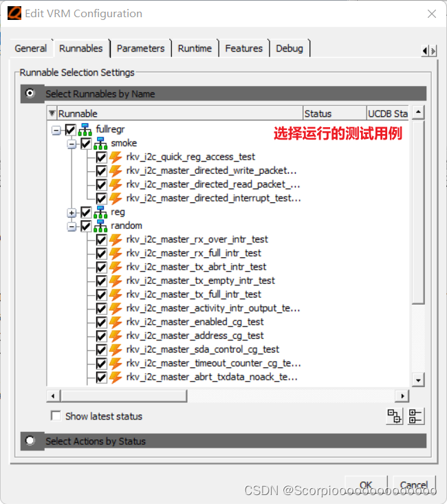
Task: Click the vertical scrollbar down arrow
Action: click(x=418, y=380)
